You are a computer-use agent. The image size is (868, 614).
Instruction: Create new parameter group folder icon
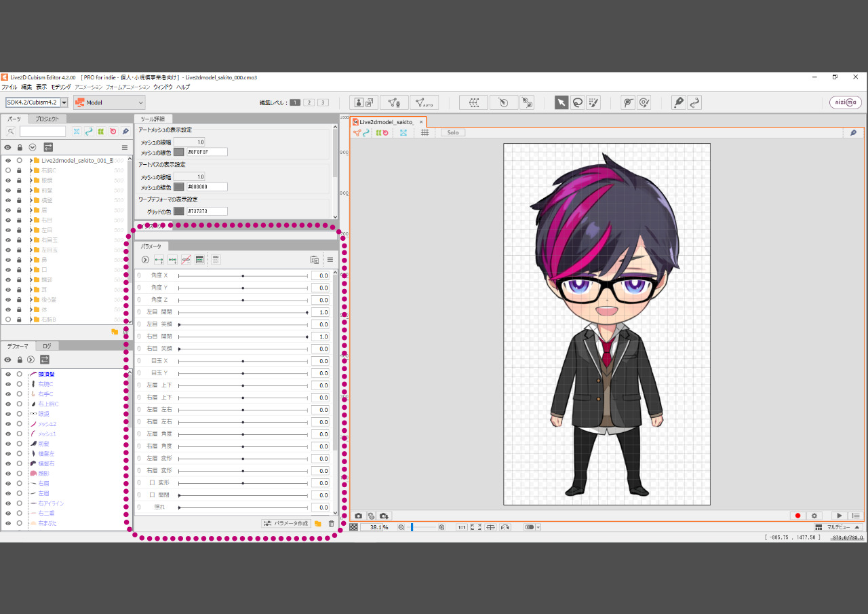[x=318, y=523]
